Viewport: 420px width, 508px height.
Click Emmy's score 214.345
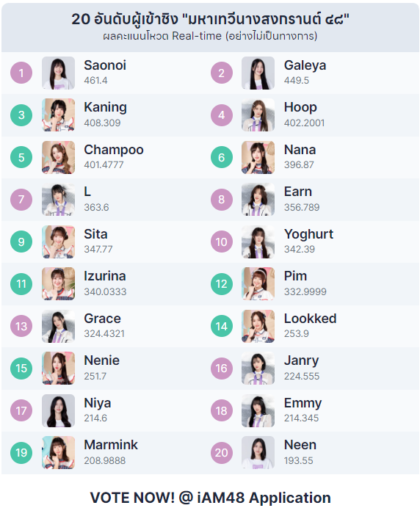click(301, 418)
